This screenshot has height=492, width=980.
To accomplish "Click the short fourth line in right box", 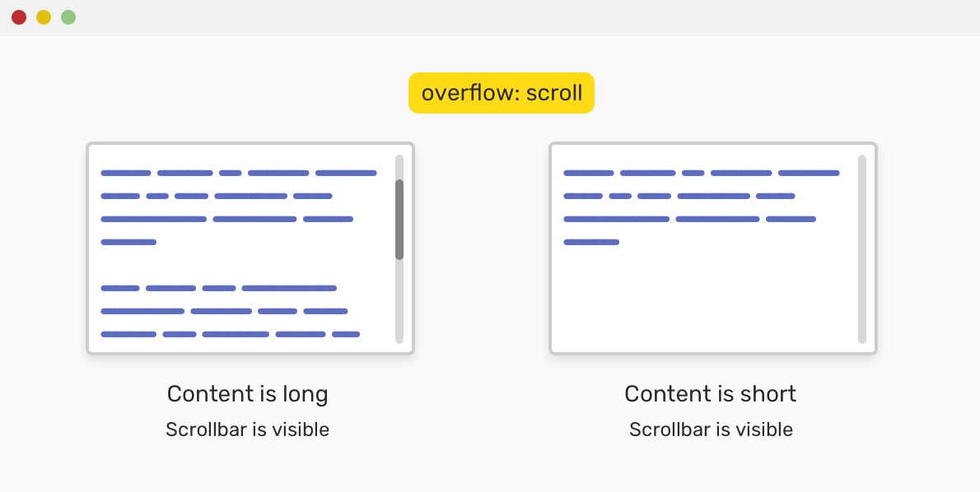I will tap(591, 242).
